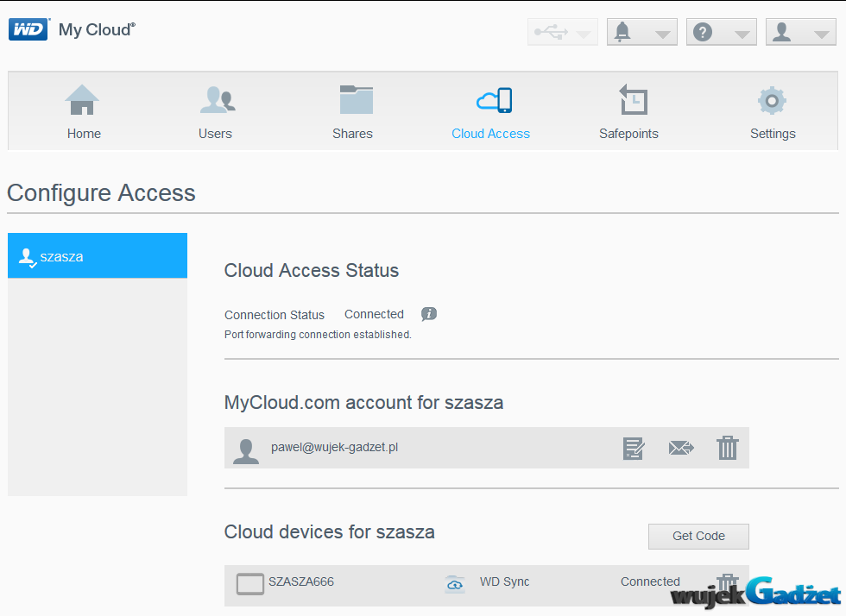Click the WD Sync cloud icon

455,584
